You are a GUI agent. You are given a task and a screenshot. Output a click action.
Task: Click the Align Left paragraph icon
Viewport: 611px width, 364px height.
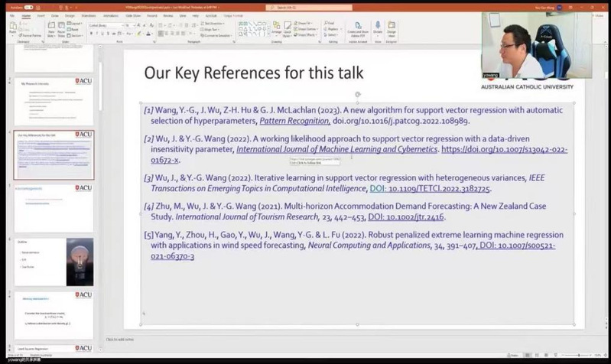click(x=161, y=34)
